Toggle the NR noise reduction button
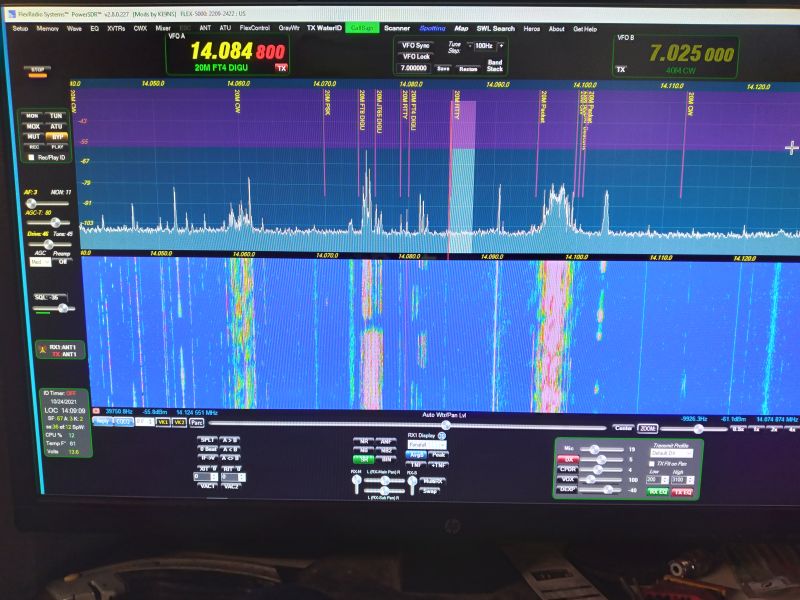 pos(364,442)
